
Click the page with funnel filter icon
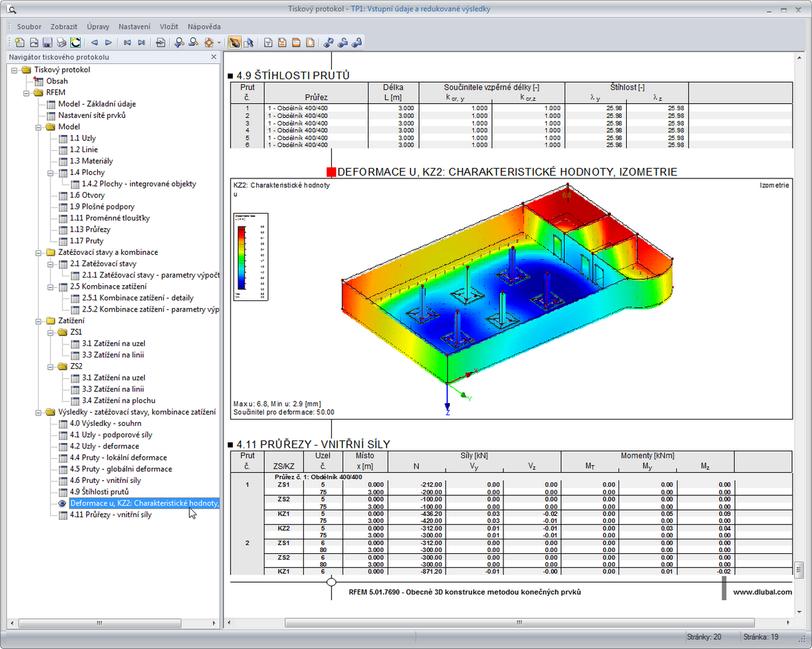[268, 43]
